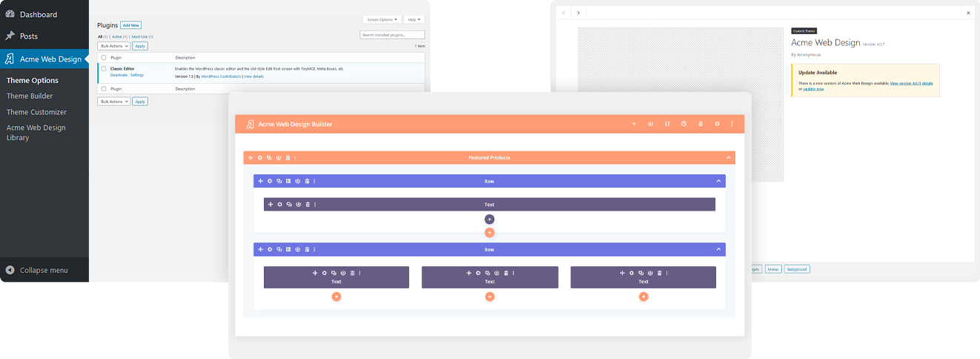Click the plus icon in the builder header
Image resolution: width=980 pixels, height=359 pixels.
(634, 124)
